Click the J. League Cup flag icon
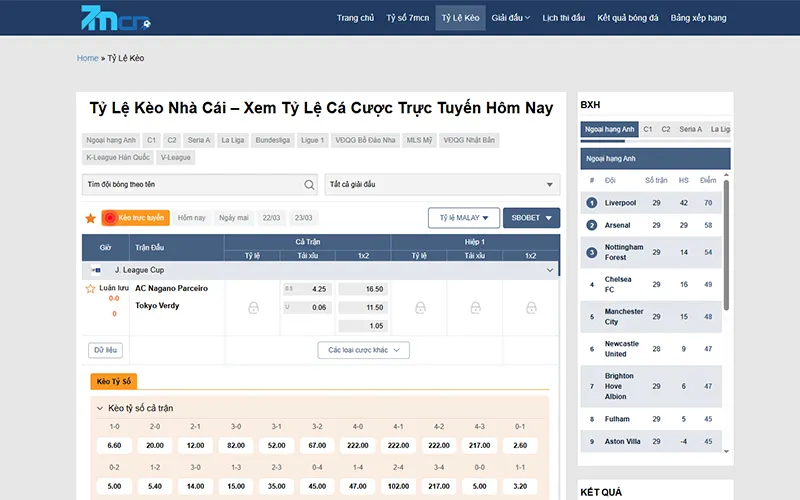The image size is (800, 500). point(97,270)
